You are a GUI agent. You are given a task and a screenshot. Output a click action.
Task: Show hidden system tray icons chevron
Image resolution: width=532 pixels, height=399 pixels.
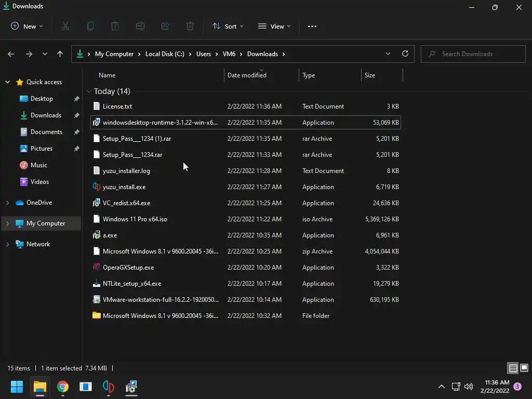pyautogui.click(x=442, y=387)
